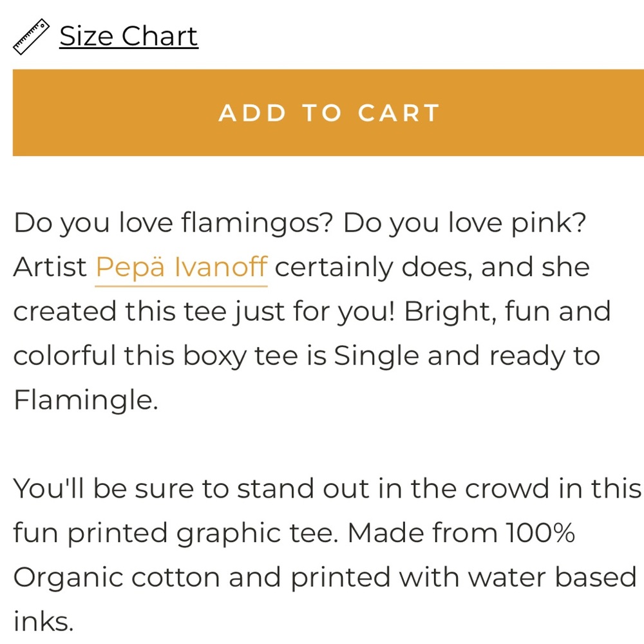Click the words 'boxy tee' in description
Image resolution: width=644 pixels, height=644 pixels.
240,355
